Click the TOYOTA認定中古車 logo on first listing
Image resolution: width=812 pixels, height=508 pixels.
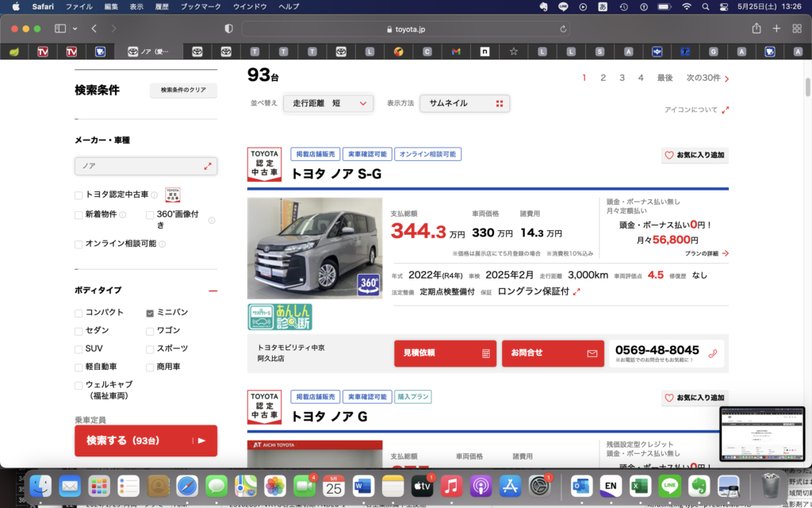point(264,165)
